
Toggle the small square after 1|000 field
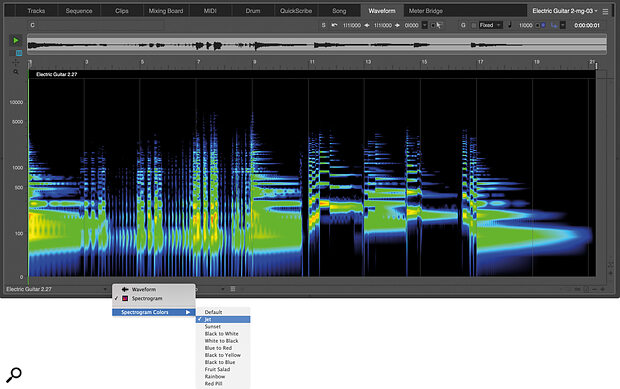tap(537, 25)
